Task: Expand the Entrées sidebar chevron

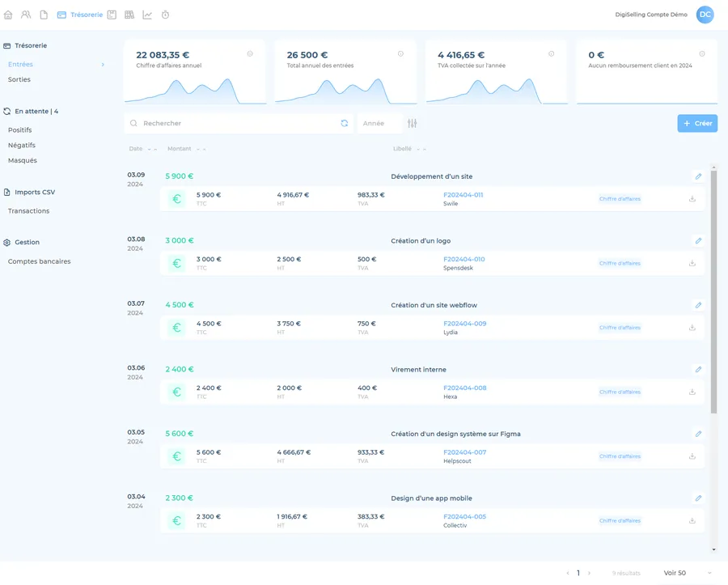Action: pyautogui.click(x=103, y=65)
